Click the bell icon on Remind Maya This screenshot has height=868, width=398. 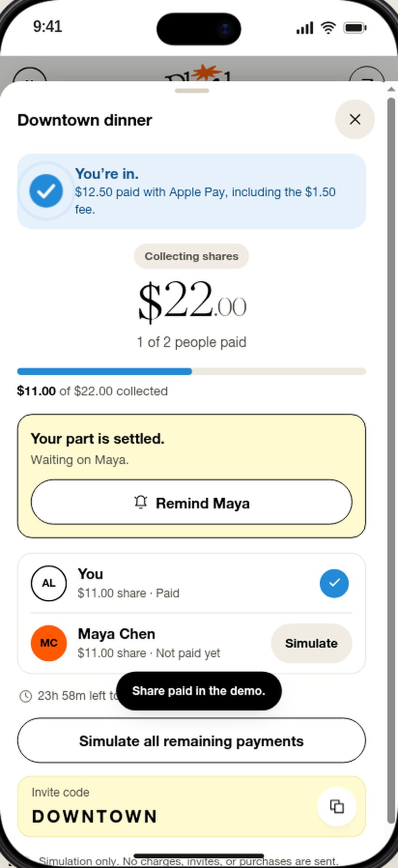click(x=141, y=503)
